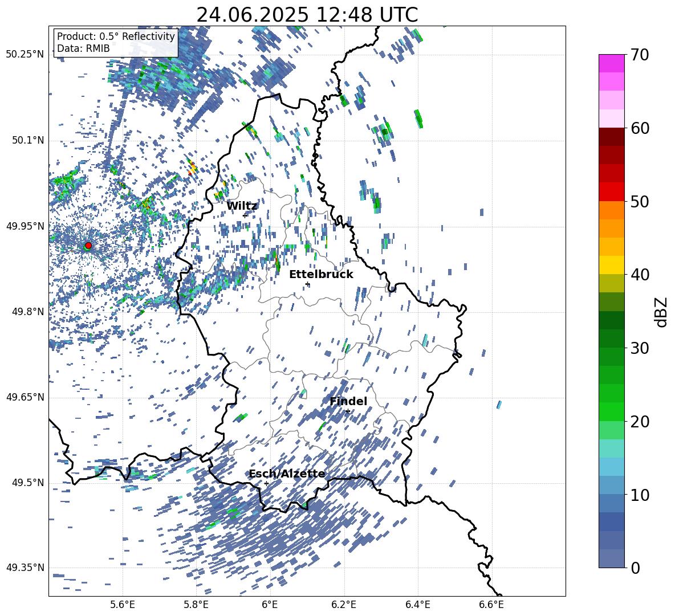The image size is (675, 616).
Task: Click the Findel location label
Action: pos(348,401)
